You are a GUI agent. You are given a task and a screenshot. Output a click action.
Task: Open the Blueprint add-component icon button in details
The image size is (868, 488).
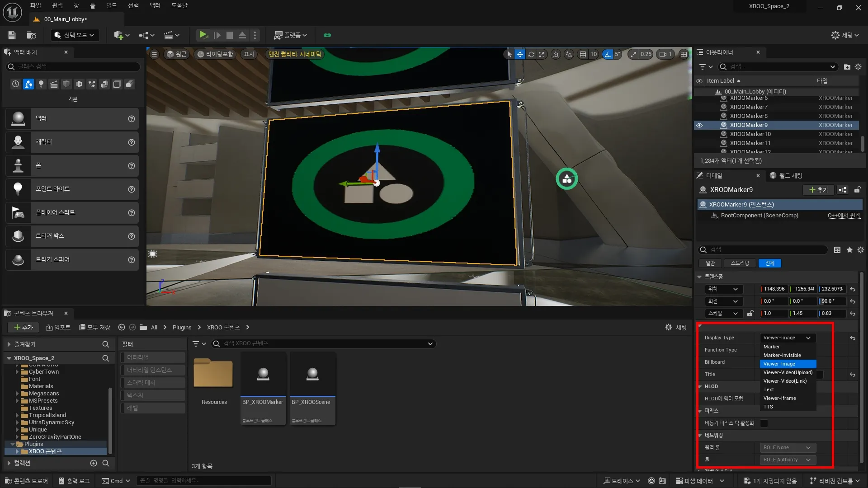843,190
